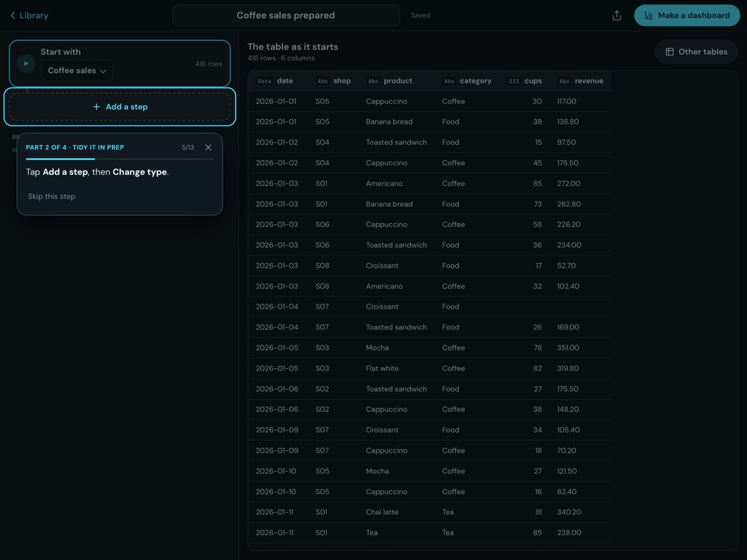Viewport: 747px width, 560px height.
Task: Click the play icon on Start with
Action: click(x=26, y=63)
